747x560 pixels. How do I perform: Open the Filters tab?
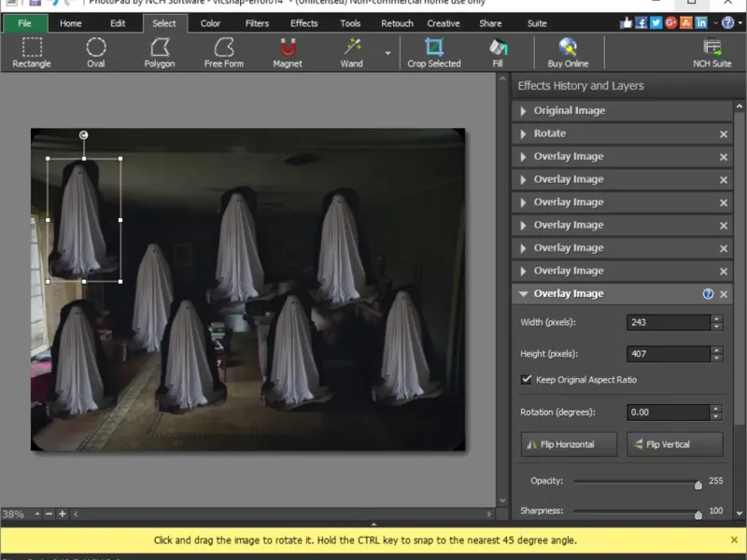(x=257, y=23)
